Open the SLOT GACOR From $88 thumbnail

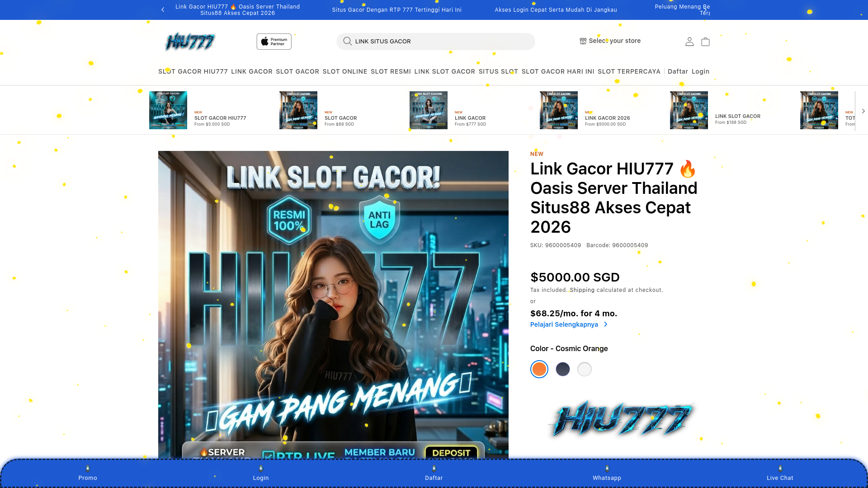pos(298,110)
